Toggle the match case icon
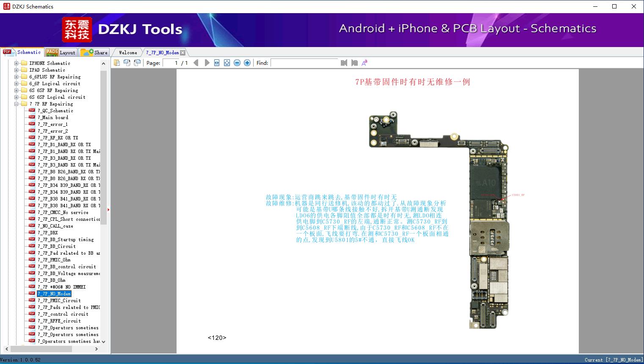 [364, 63]
